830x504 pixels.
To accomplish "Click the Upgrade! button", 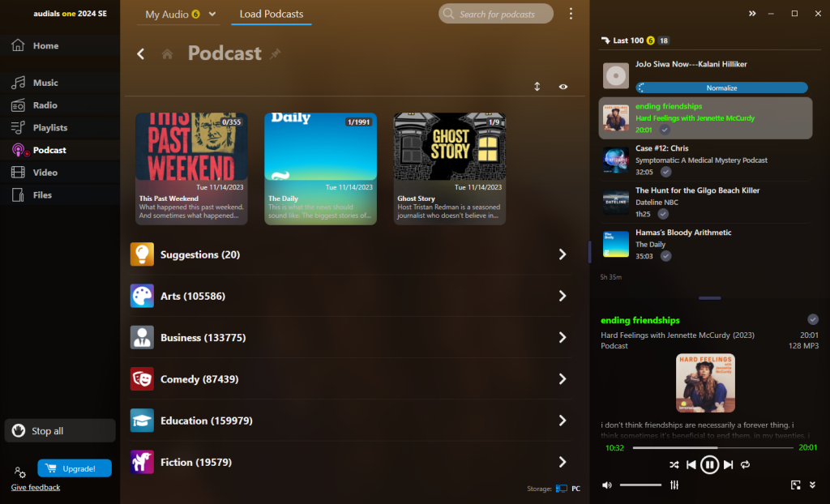I will [x=75, y=468].
